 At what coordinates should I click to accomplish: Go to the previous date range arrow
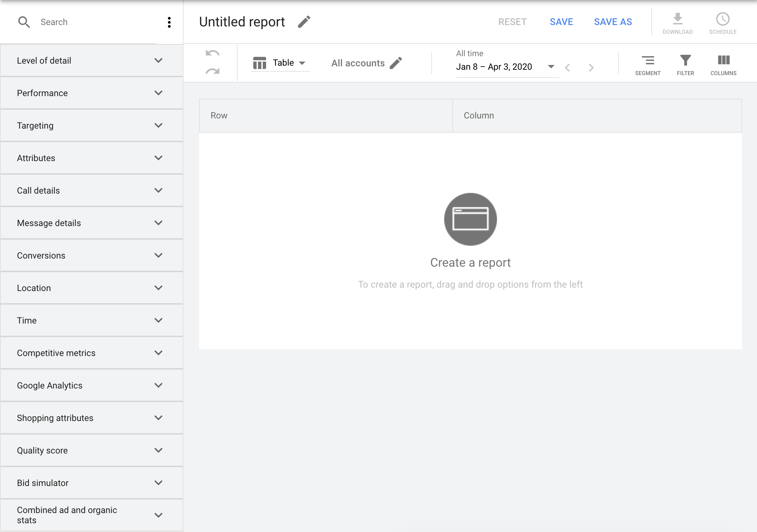568,68
